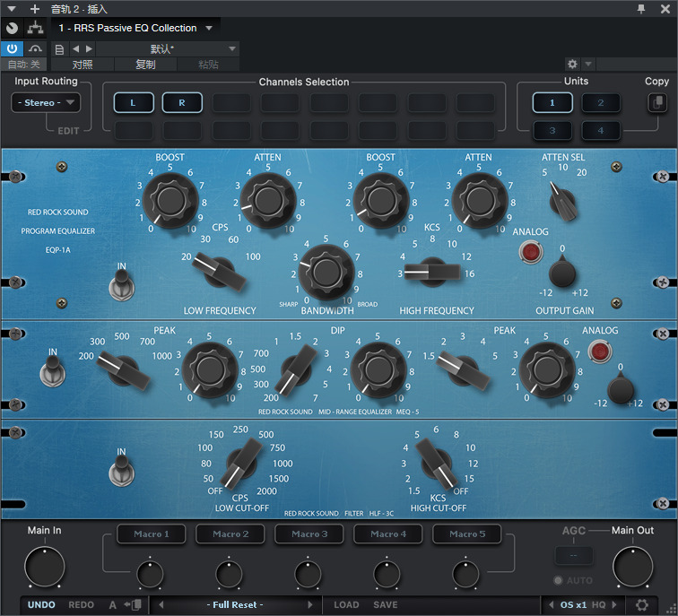Click the Macro 2 button

(230, 534)
